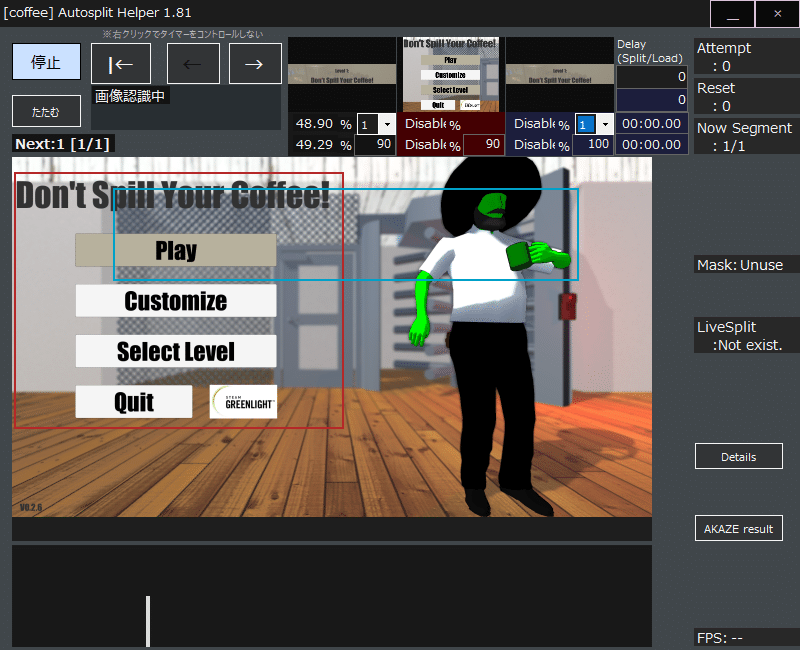The height and width of the screenshot is (650, 800).
Task: Click the upper red Disable % label
Action: pyautogui.click(x=433, y=124)
